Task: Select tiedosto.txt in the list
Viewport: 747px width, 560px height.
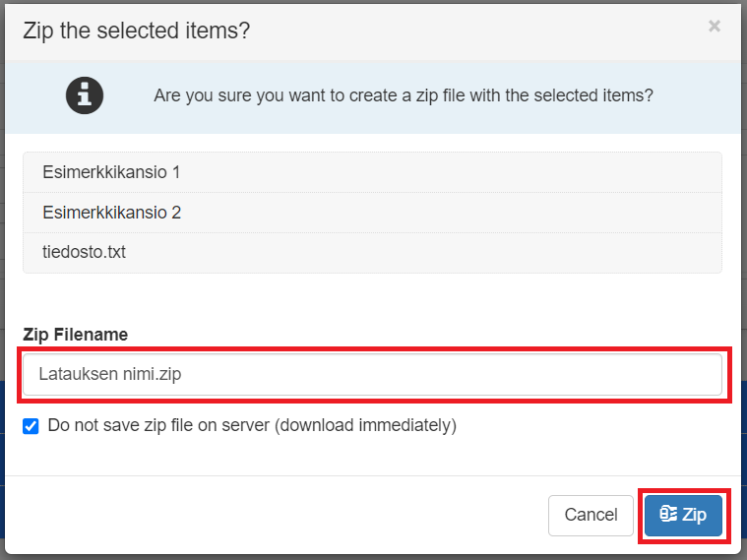Action: pyautogui.click(x=84, y=252)
